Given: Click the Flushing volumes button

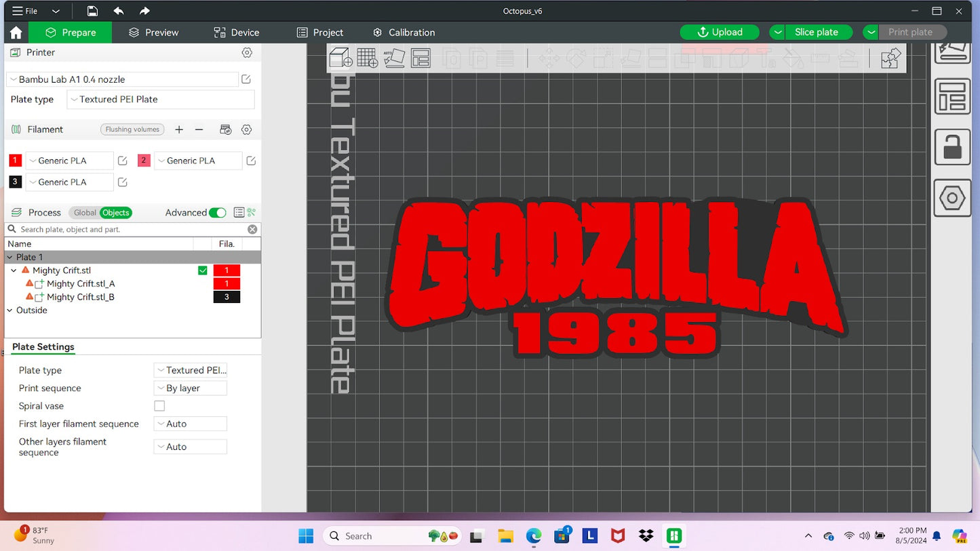Looking at the screenshot, I should pos(132,129).
